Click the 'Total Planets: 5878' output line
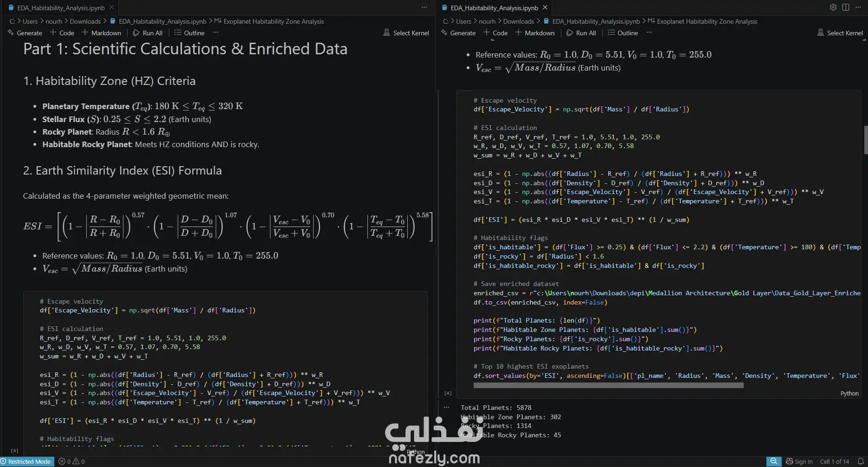The height and width of the screenshot is (467, 868). tap(496, 408)
